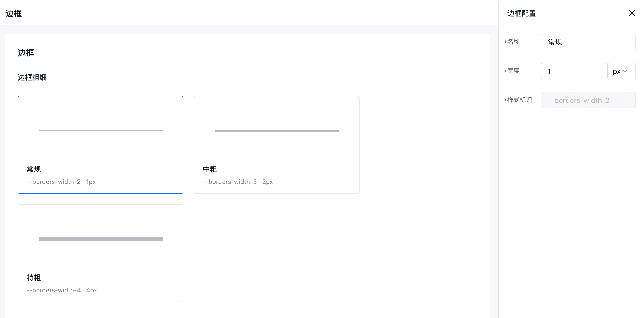Click the 宽度 number input field
This screenshot has height=318, width=644.
[x=574, y=71]
